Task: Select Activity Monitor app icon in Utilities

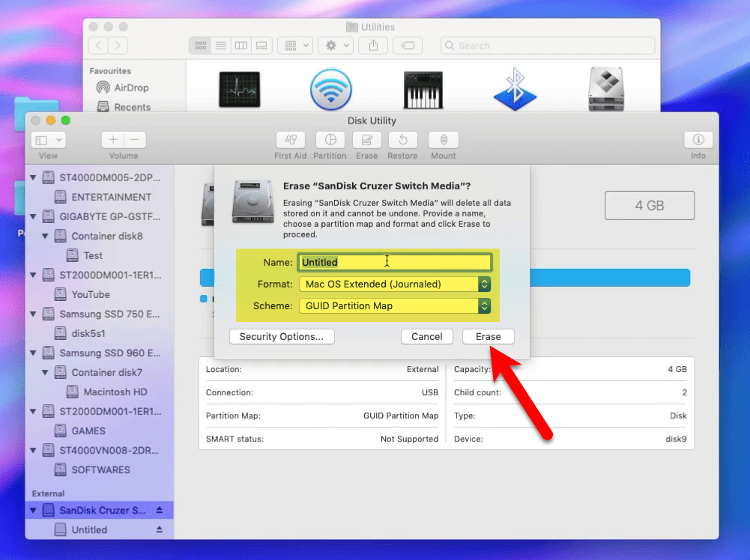Action: [x=240, y=89]
